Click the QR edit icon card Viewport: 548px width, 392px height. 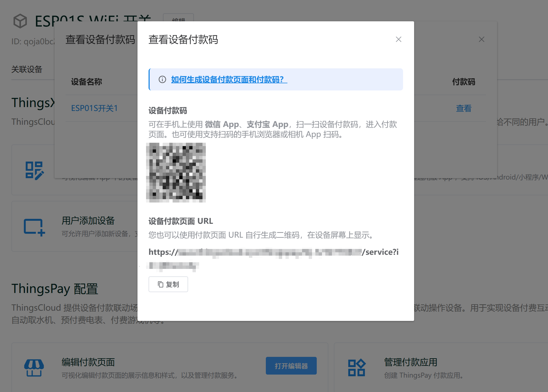(x=35, y=170)
